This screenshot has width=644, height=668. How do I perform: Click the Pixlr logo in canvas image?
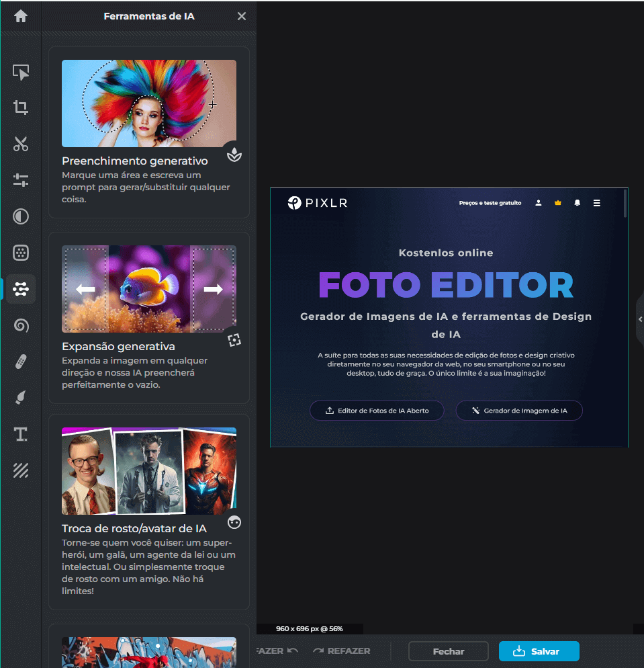pos(318,203)
